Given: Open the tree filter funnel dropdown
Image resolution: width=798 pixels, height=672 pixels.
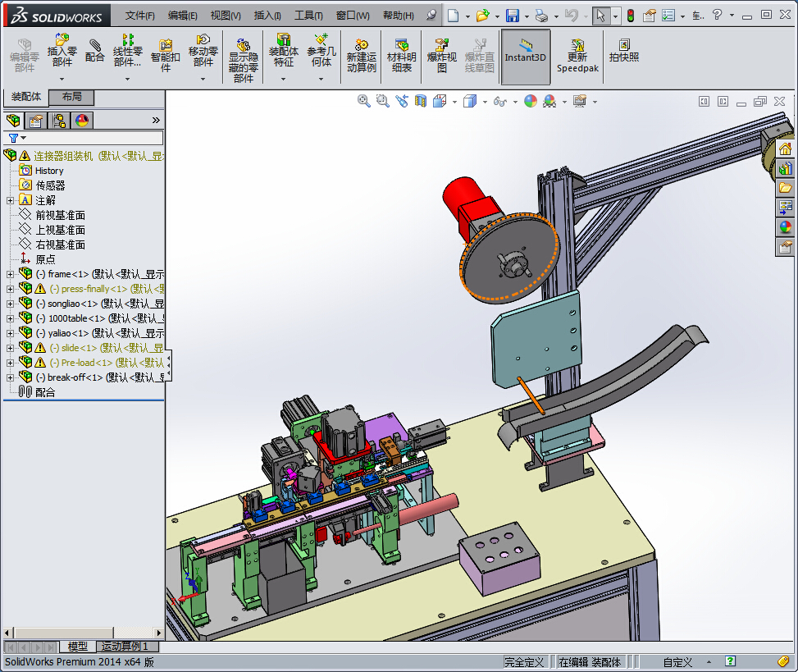Looking at the screenshot, I should pos(16,138).
